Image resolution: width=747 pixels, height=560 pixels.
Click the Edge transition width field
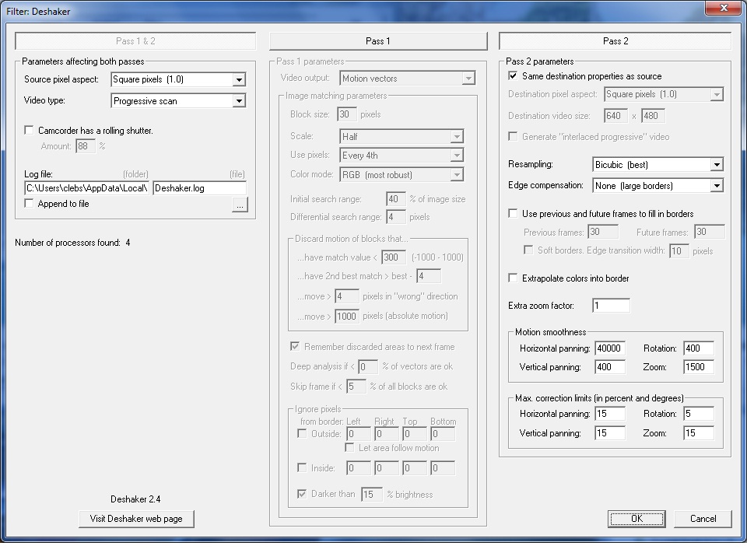pos(679,250)
